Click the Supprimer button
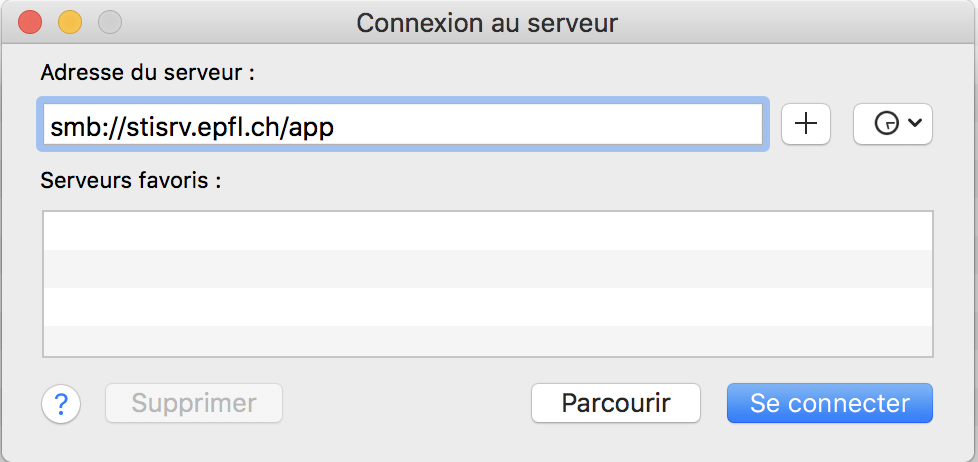Screen dimensions: 978x462 click(x=194, y=404)
